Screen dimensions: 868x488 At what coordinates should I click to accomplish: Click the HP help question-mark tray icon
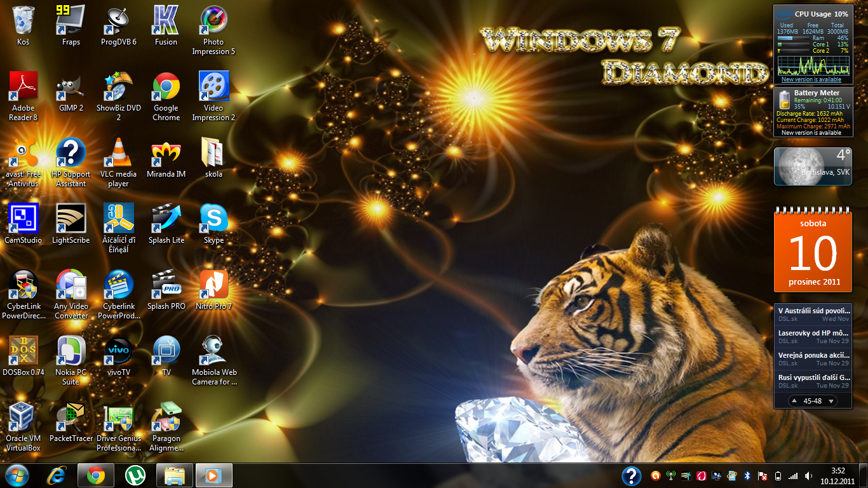click(631, 475)
